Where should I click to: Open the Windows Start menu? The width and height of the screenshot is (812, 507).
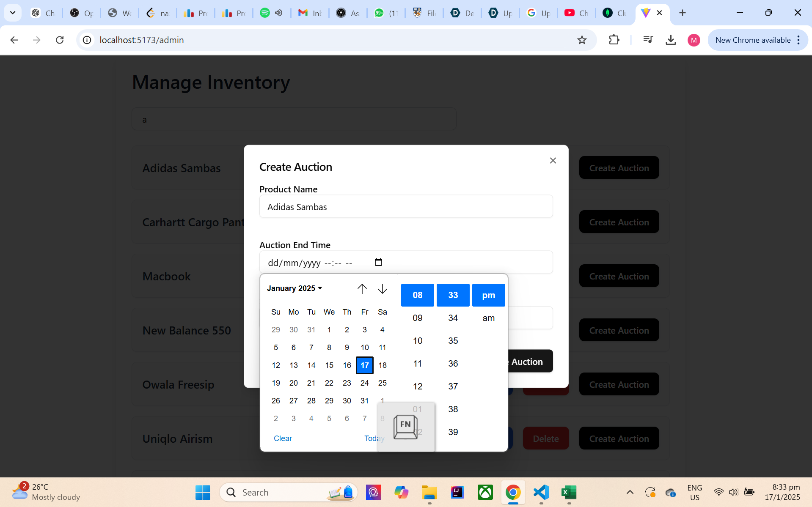click(x=203, y=492)
